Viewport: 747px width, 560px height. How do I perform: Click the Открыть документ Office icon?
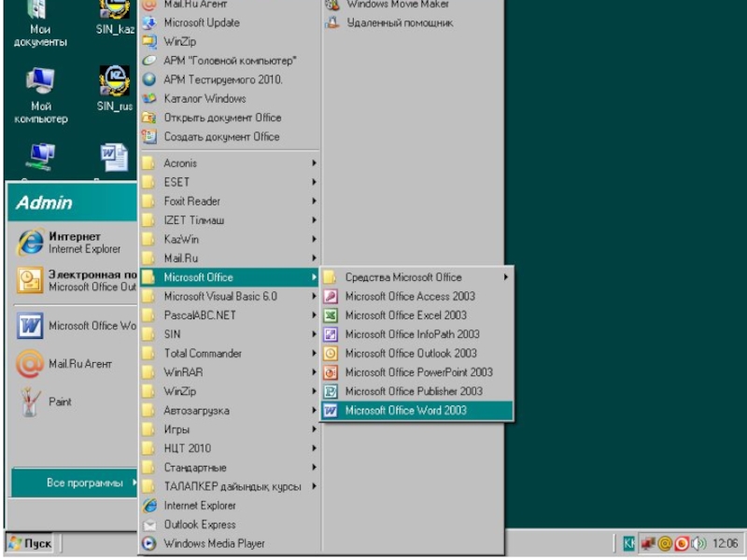[149, 118]
